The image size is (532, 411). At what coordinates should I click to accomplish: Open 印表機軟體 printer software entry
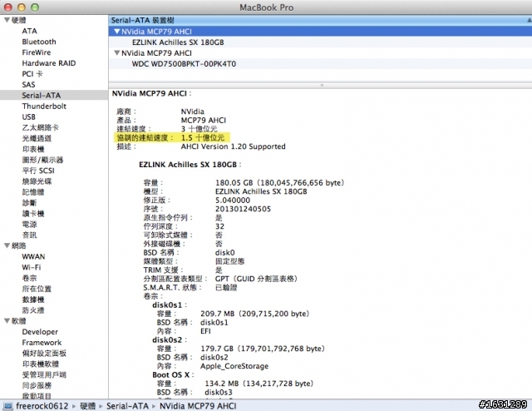coord(41,364)
